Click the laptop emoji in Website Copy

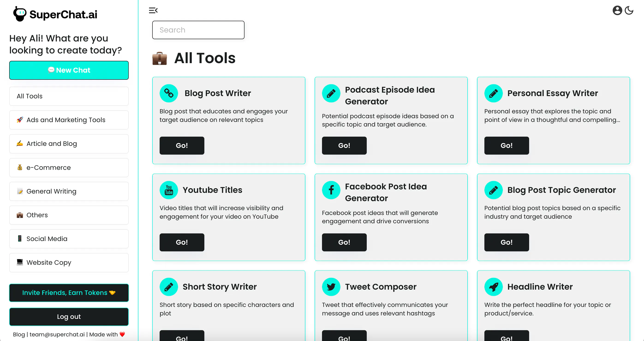(20, 262)
